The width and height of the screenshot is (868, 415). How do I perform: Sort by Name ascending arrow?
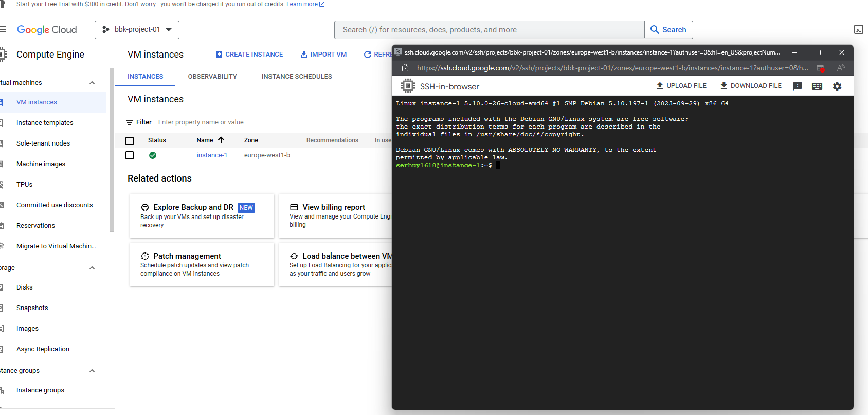click(221, 140)
